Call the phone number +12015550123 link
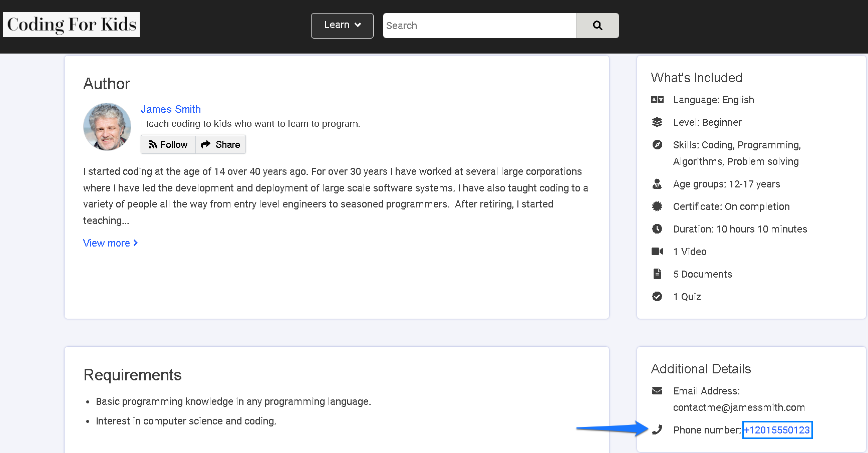Screen dimensions: 868x453 click(x=777, y=430)
